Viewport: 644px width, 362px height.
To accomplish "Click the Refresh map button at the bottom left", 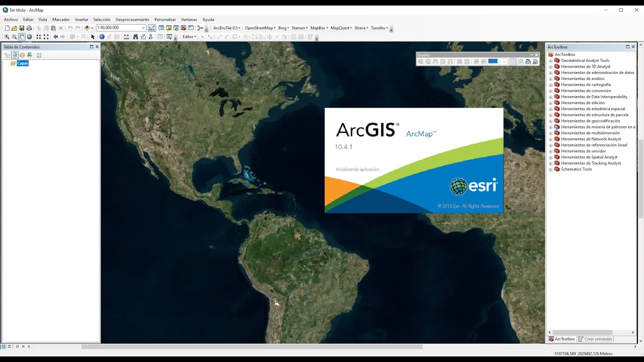I will coord(17,346).
